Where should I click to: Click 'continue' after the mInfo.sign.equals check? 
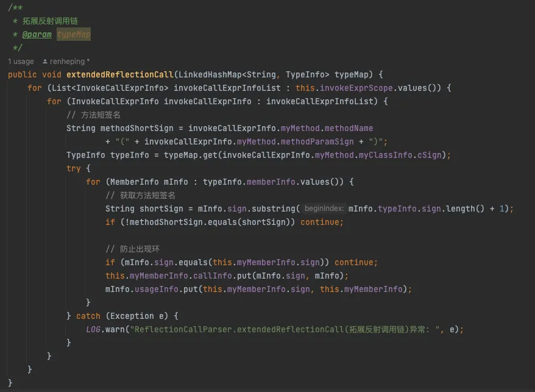pyautogui.click(x=353, y=263)
